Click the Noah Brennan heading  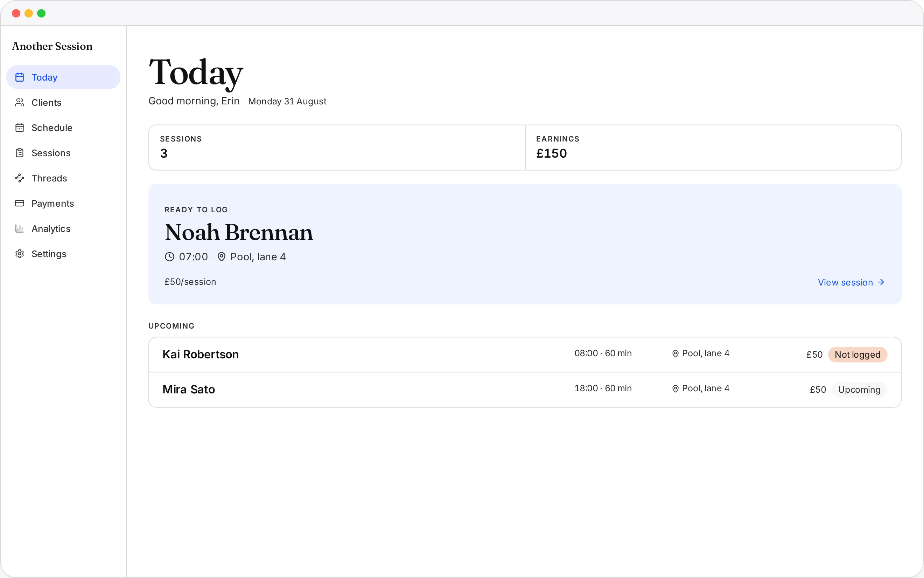pos(239,232)
